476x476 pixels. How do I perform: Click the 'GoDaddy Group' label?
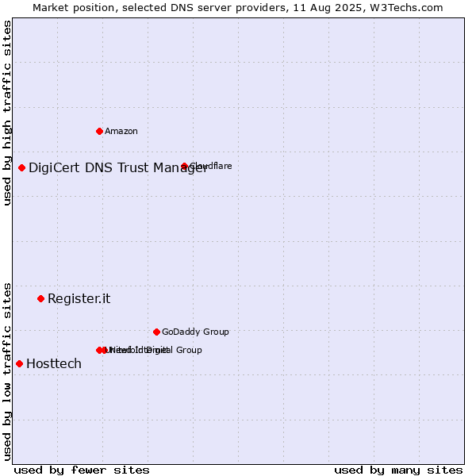coord(195,332)
